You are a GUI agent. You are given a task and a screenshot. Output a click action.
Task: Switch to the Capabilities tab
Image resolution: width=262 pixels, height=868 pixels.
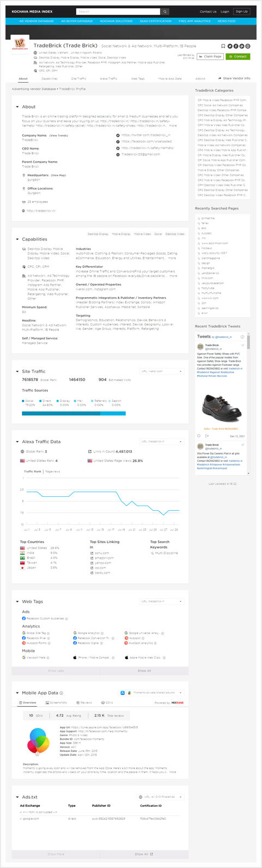50,79
